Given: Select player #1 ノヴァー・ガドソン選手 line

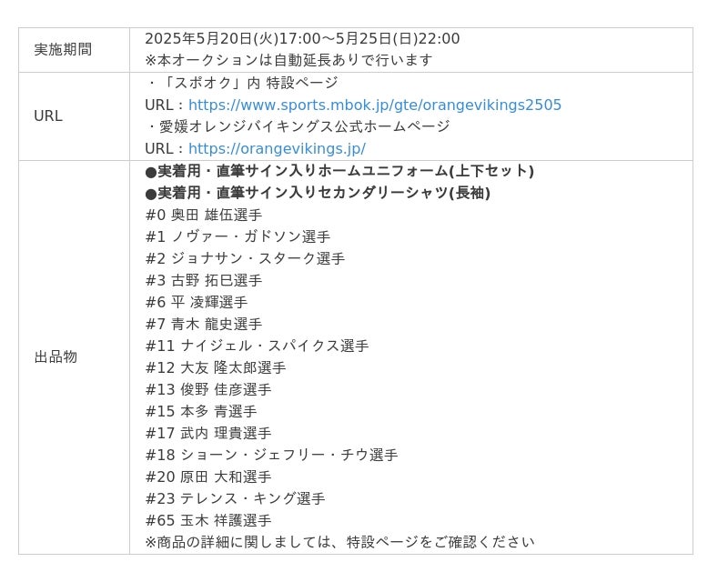Looking at the screenshot, I should 238,236.
